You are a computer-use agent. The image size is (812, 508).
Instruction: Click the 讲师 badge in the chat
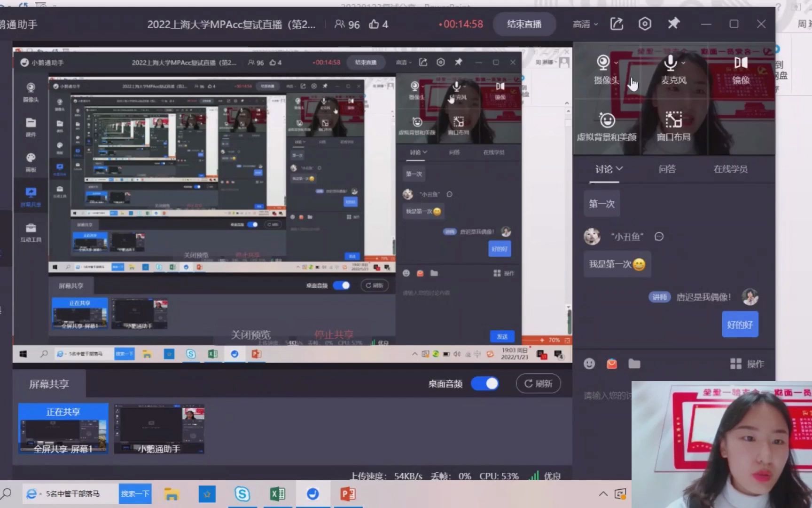pos(659,297)
